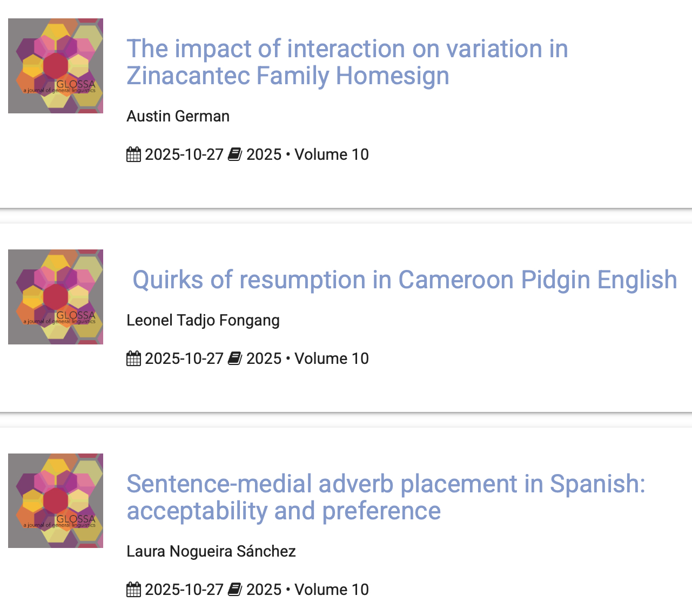This screenshot has width=692, height=616.
Task: Open Glossa cover thumbnail for Zinacantec Homesign article
Action: click(x=56, y=66)
